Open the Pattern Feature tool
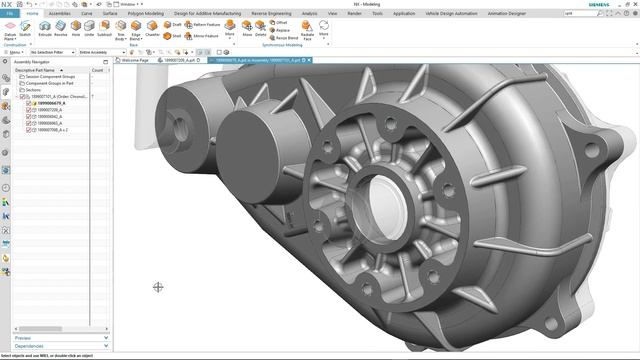Image resolution: width=640 pixels, height=360 pixels. pyautogui.click(x=202, y=25)
